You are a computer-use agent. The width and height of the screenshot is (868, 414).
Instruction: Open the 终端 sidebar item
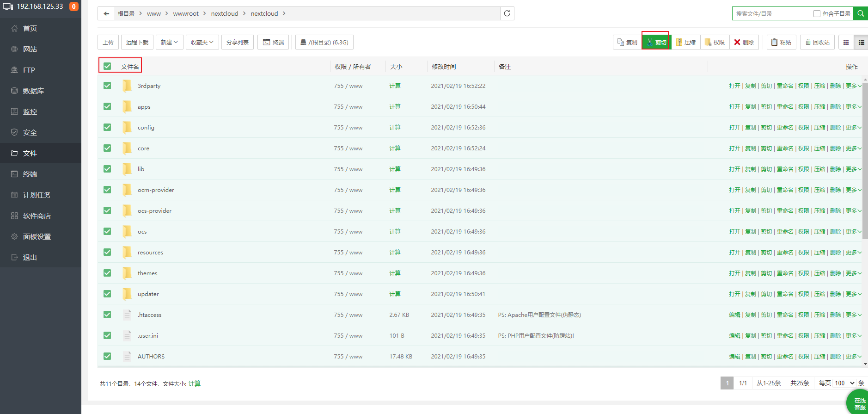[41, 174]
